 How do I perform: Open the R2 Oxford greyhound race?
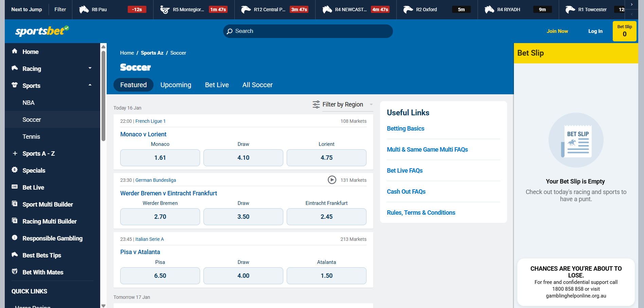pyautogui.click(x=437, y=9)
